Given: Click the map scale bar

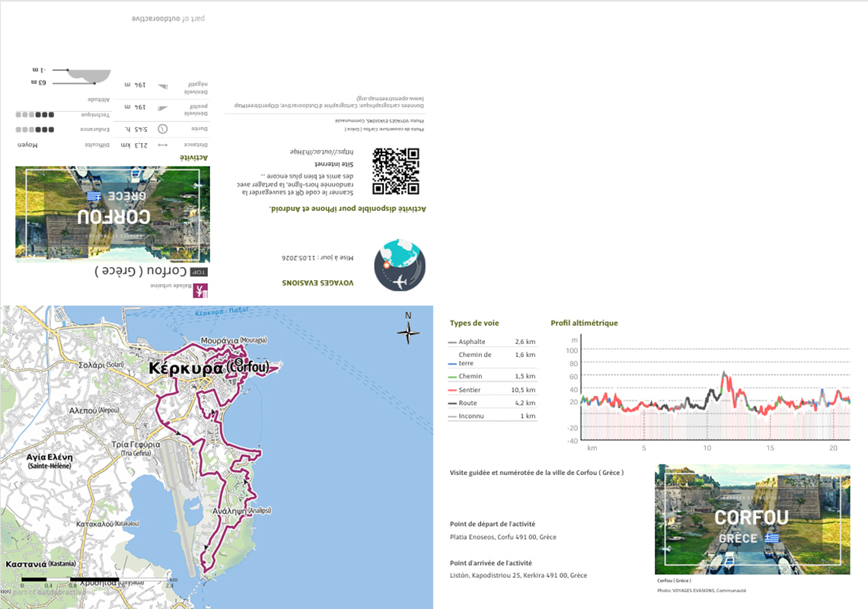Looking at the screenshot, I should (x=95, y=579).
